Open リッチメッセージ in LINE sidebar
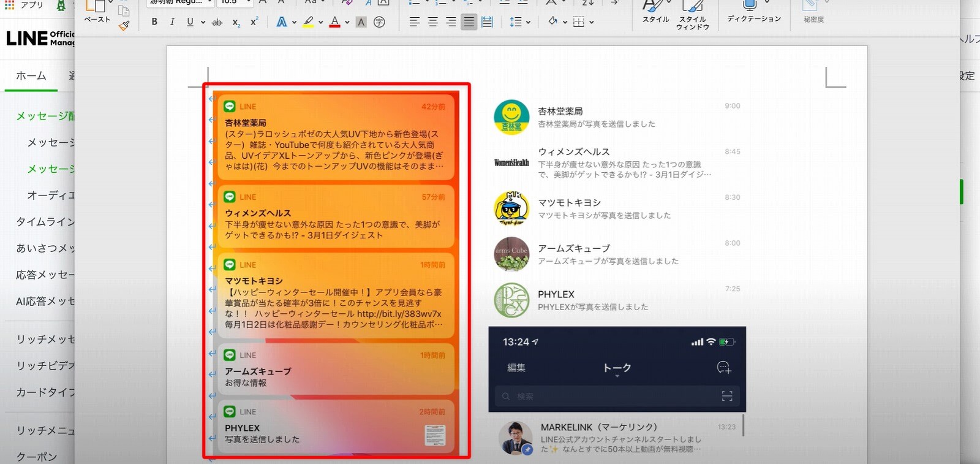980x464 pixels. [x=45, y=339]
